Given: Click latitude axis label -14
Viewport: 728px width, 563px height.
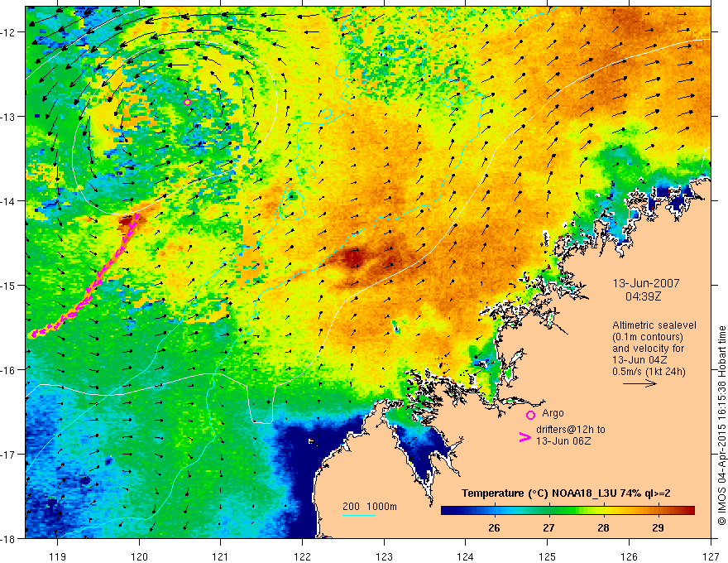Looking at the screenshot, I should [x=9, y=201].
